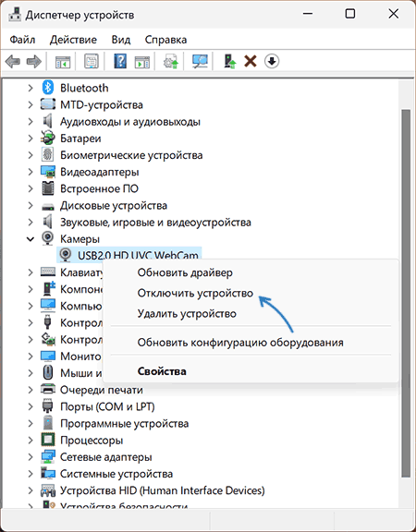Click the Очереди печати printer icon
Screen dimensions: 416x532
click(x=47, y=390)
